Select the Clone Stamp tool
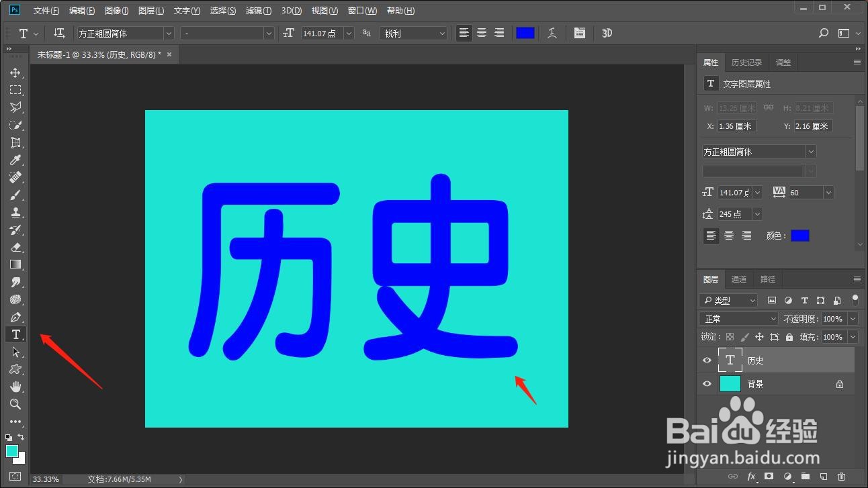Screen dimensions: 868x488 point(15,212)
